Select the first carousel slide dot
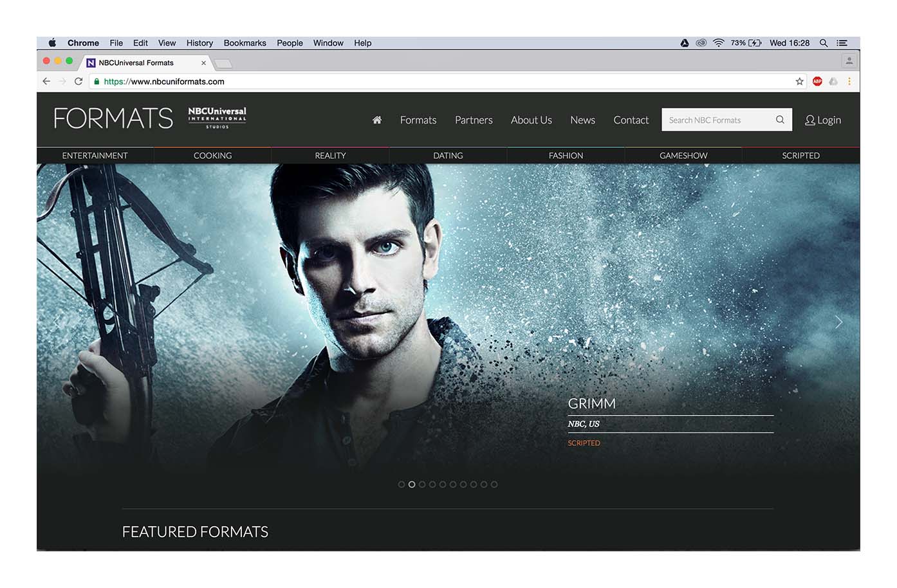The height and width of the screenshot is (588, 897). (x=402, y=484)
